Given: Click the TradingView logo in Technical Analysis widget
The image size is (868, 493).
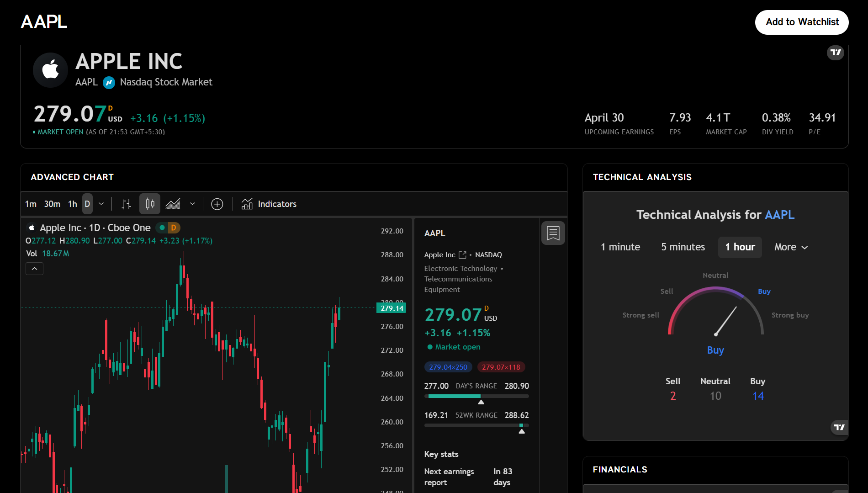Looking at the screenshot, I should tap(839, 427).
